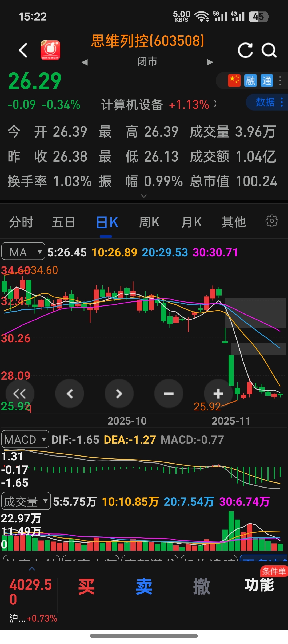This screenshot has height=644, width=288.
Task: Open chart settings gear
Action: click(x=272, y=221)
